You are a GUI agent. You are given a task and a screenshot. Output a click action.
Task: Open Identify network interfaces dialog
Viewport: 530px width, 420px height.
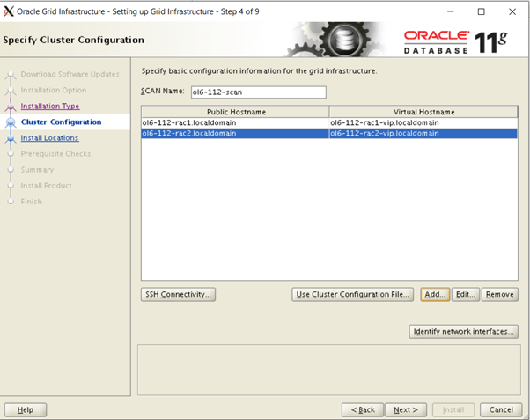point(464,332)
